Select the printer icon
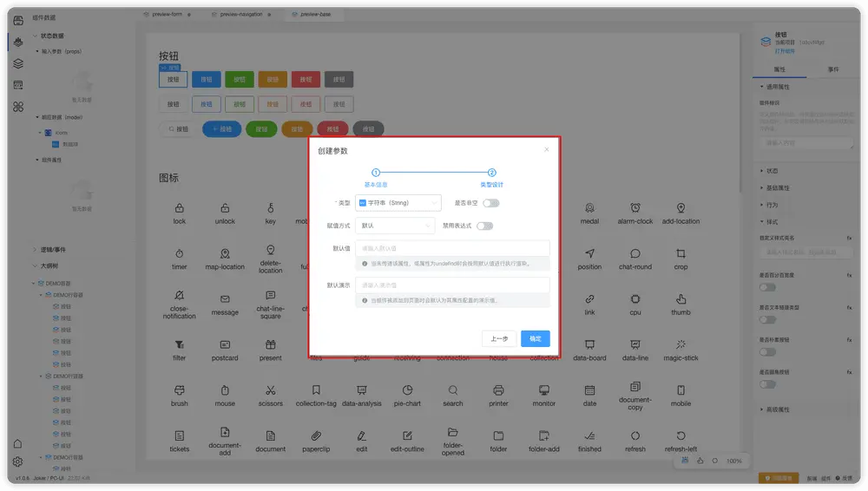This screenshot has height=491, width=868. [x=498, y=390]
